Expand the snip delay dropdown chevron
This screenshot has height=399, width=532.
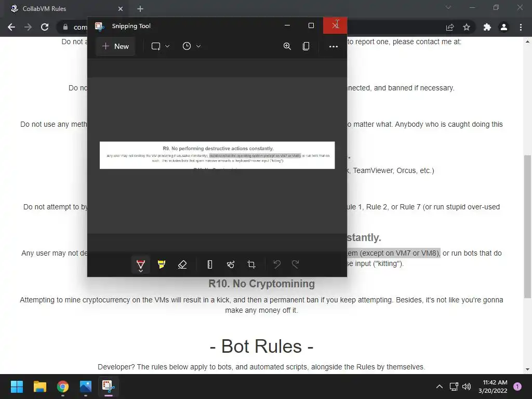point(198,46)
